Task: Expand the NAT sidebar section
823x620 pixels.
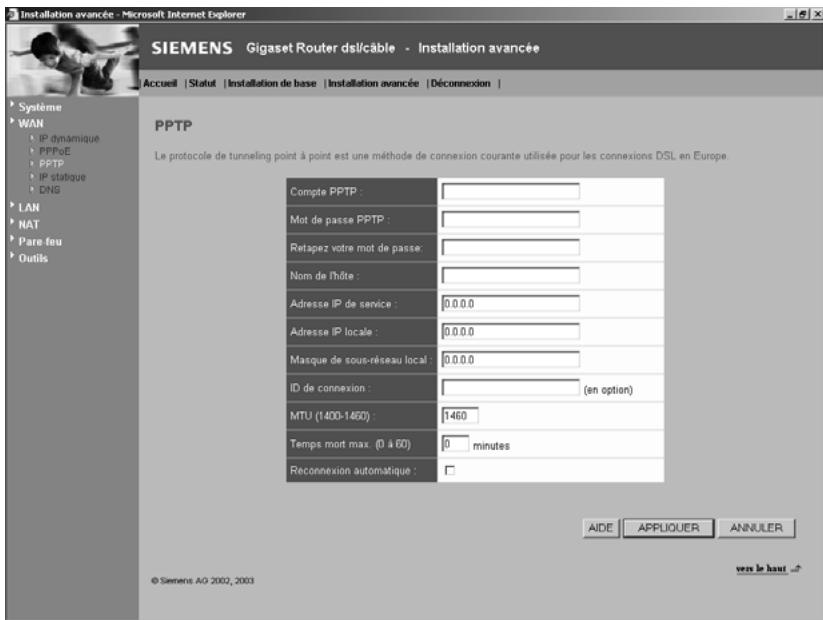Action: click(29, 225)
